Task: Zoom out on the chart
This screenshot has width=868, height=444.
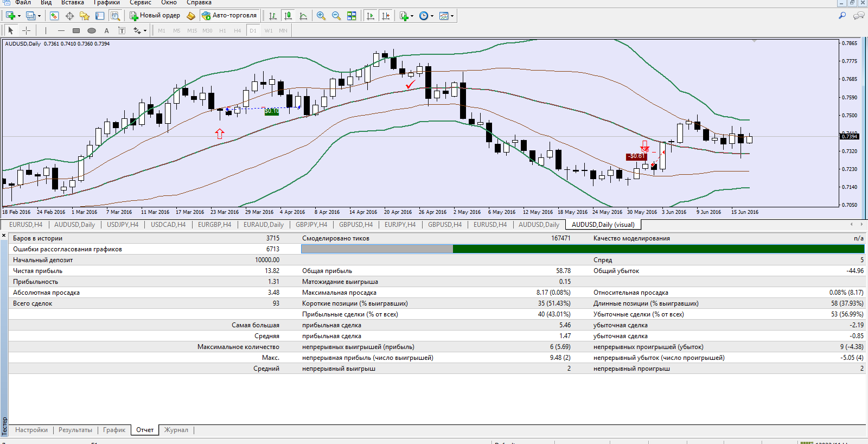Action: point(336,16)
